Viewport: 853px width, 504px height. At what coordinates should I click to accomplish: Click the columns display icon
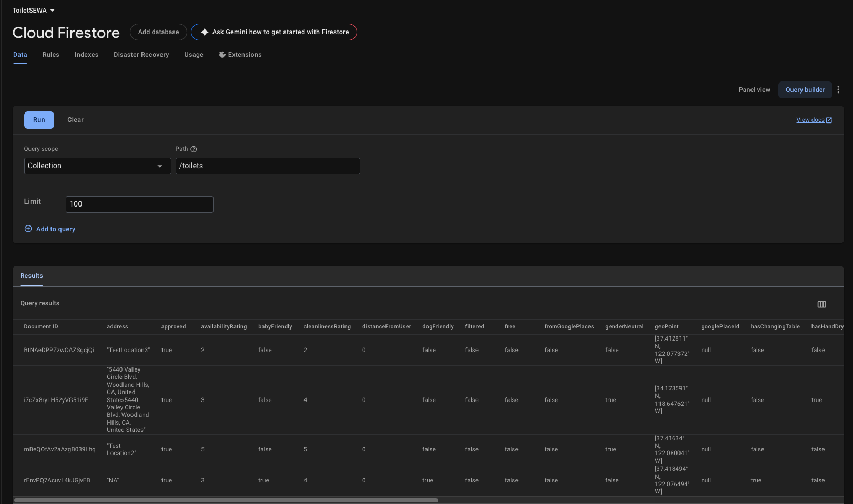coord(821,304)
